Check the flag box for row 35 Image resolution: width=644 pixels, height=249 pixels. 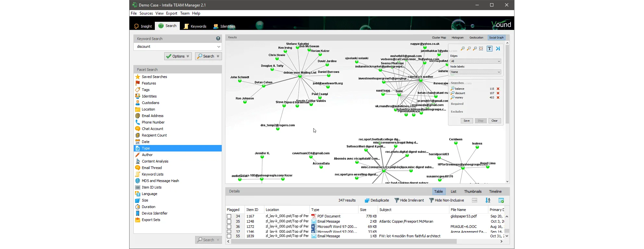[x=229, y=221]
